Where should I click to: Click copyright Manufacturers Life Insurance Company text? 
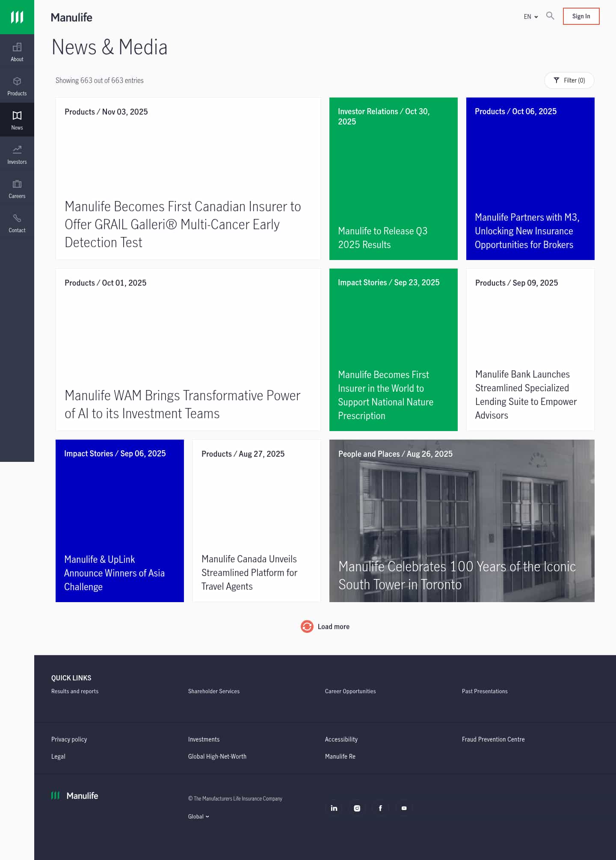[235, 798]
